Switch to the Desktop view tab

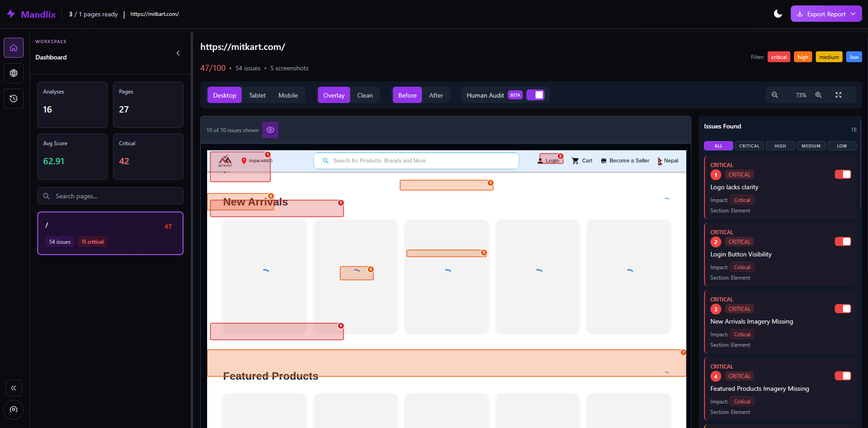coord(224,95)
